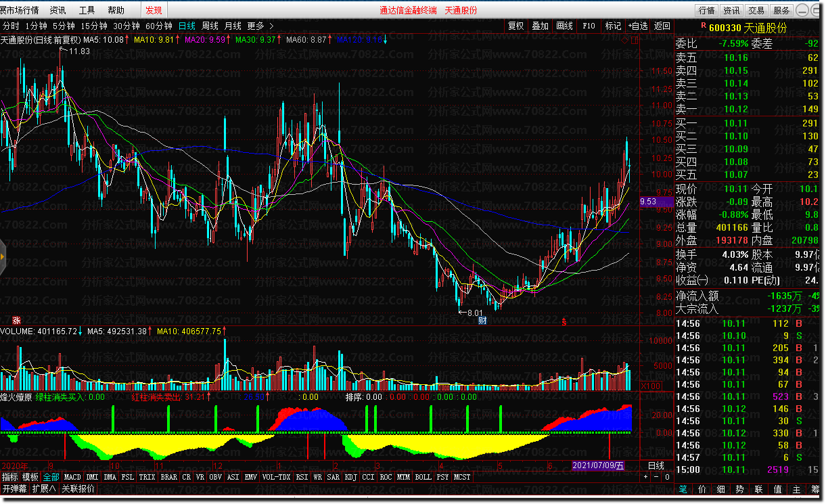Expand the 更多 period options arrow
The height and width of the screenshot is (504, 826).
coord(271,26)
